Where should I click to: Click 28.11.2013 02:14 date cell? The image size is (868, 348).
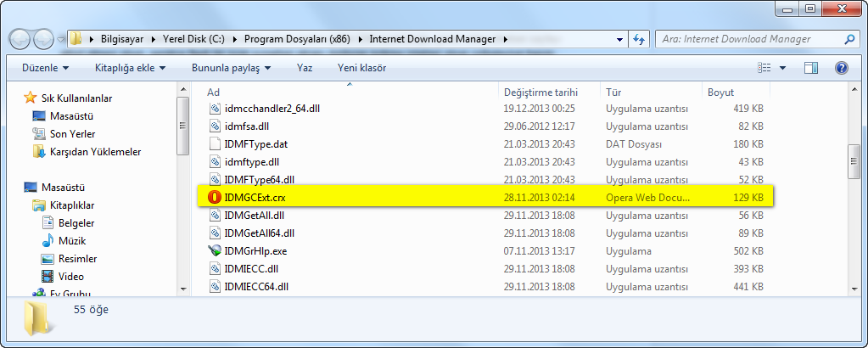[x=539, y=197]
